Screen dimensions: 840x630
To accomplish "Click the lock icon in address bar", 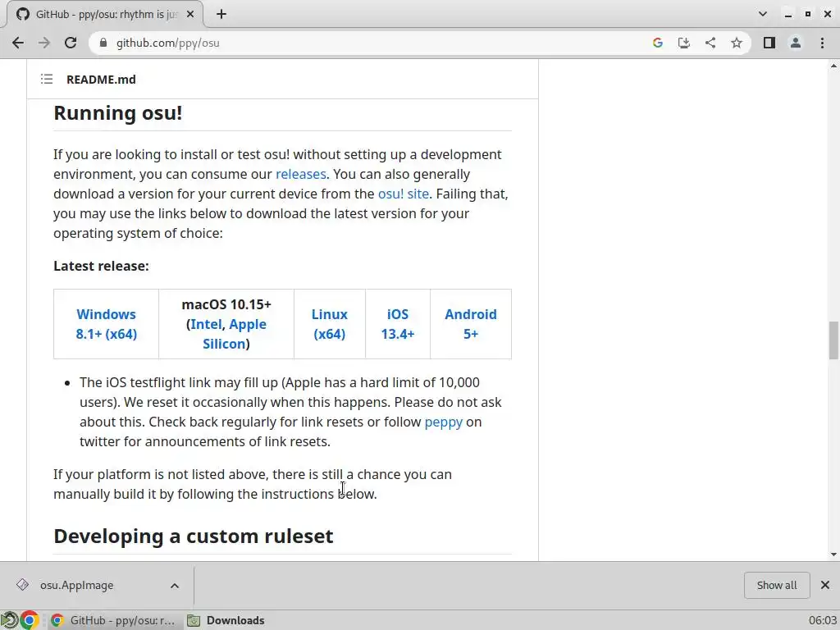I will pos(103,43).
